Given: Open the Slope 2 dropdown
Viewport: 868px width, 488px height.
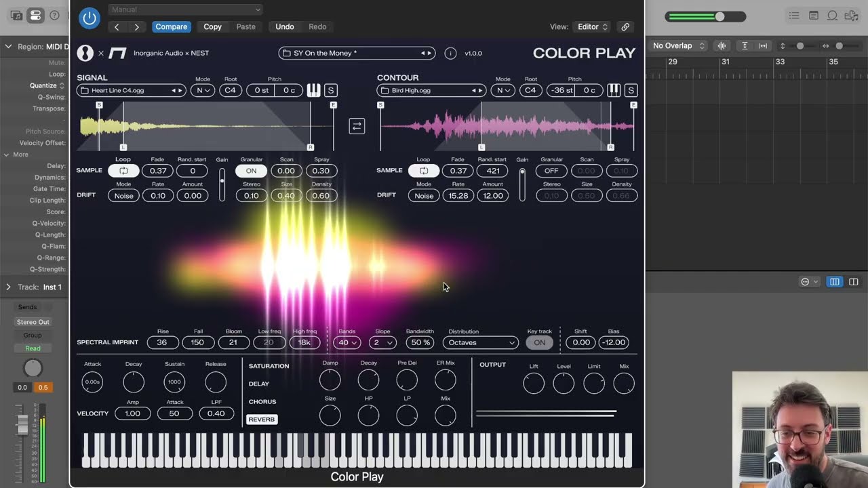Looking at the screenshot, I should coord(382,342).
